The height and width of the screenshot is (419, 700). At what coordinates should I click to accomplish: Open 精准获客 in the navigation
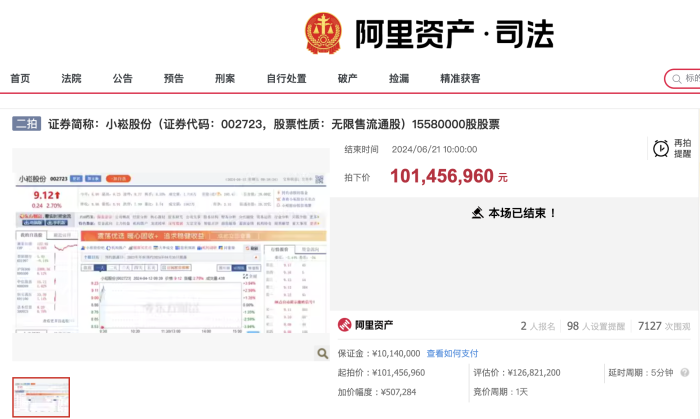coord(460,79)
